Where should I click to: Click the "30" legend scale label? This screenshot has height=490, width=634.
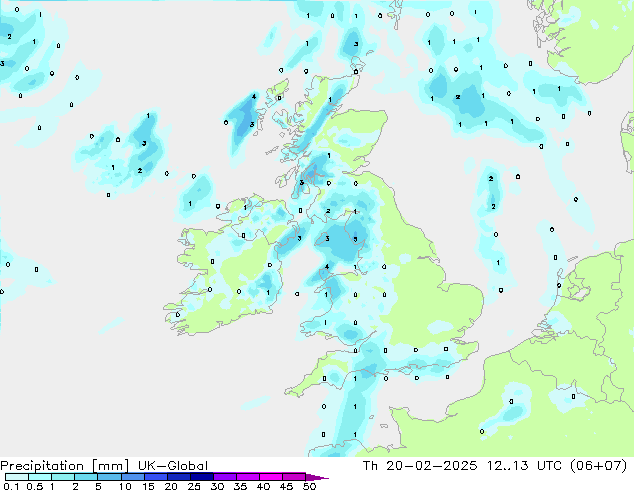tap(217, 486)
